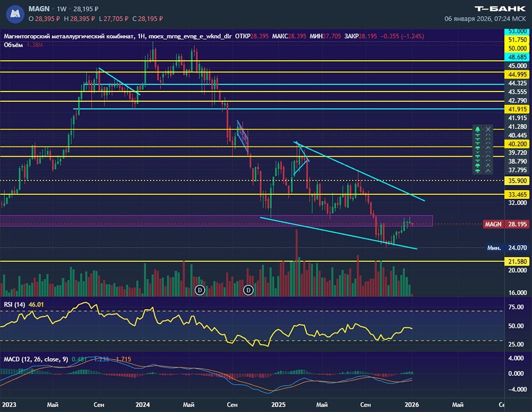Click MACD scale value 4.000
This screenshot has width=532, height=412.
[516, 358]
